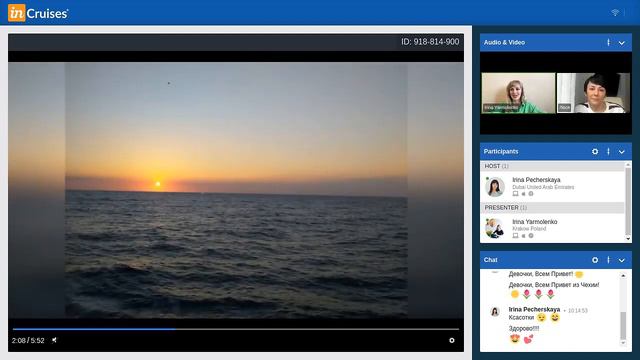Open Participants panel options menu
The width and height of the screenshot is (640, 360).
coord(608,151)
